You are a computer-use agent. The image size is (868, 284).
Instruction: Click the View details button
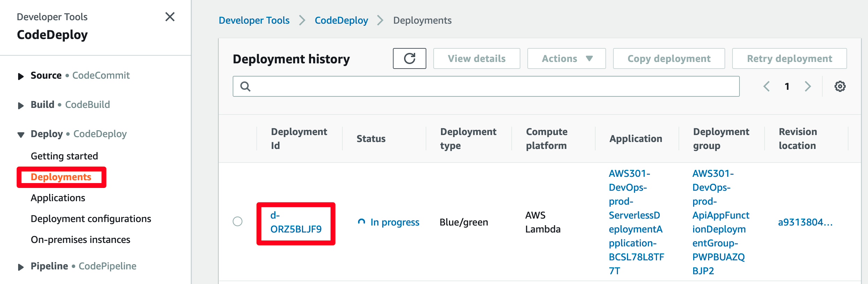476,58
